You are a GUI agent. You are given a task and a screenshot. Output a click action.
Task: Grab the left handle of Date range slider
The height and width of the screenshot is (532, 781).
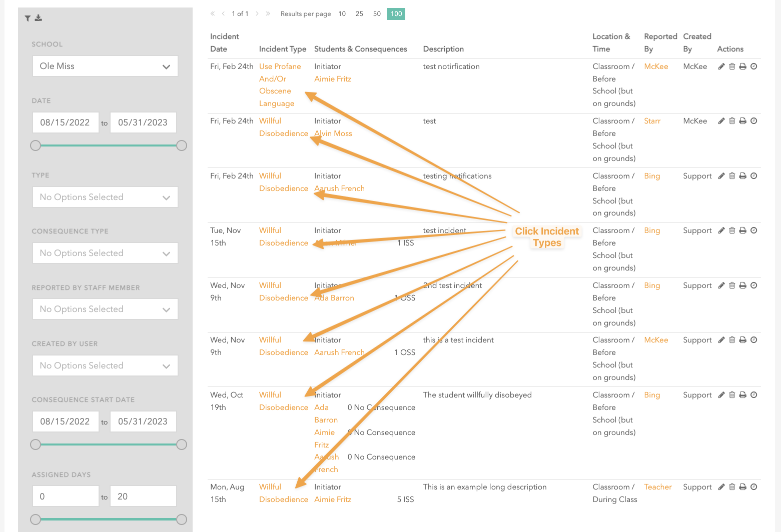tap(36, 145)
